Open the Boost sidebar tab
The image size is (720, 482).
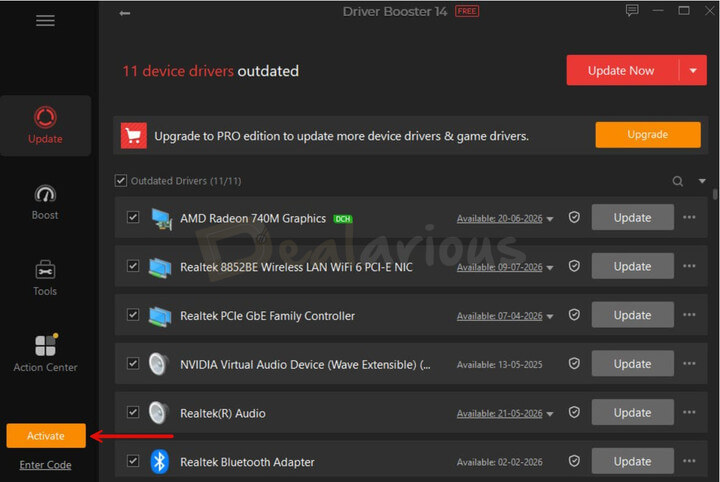click(45, 202)
